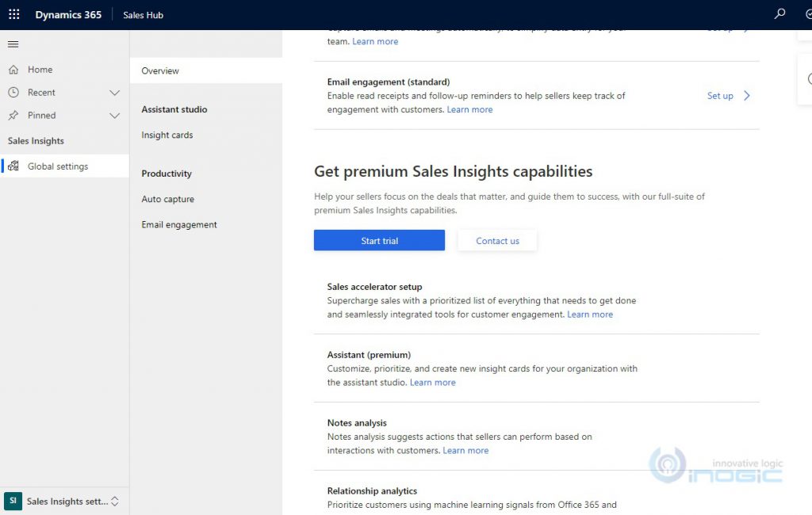Open Learn more under Sales accelerator setup
The width and height of the screenshot is (812, 515).
tap(590, 314)
